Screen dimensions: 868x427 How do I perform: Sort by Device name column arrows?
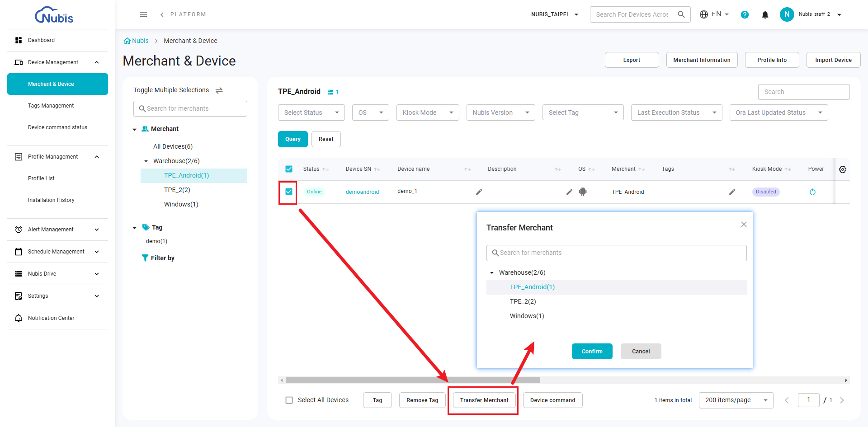click(x=467, y=169)
